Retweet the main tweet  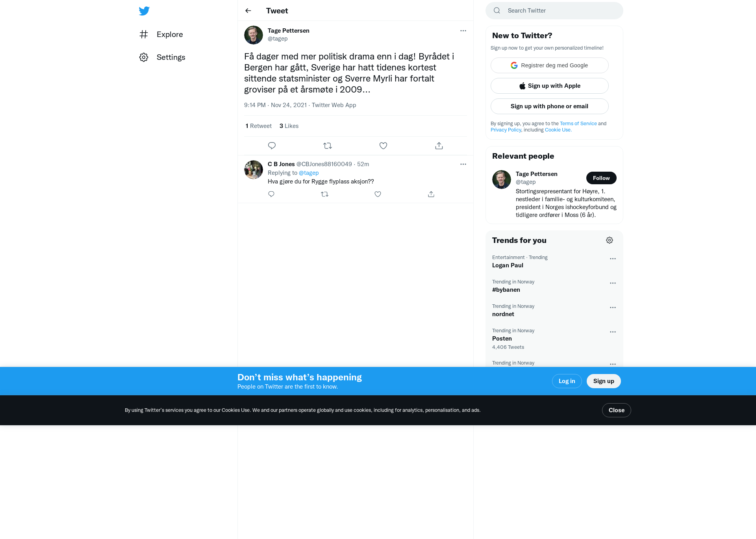pos(328,146)
